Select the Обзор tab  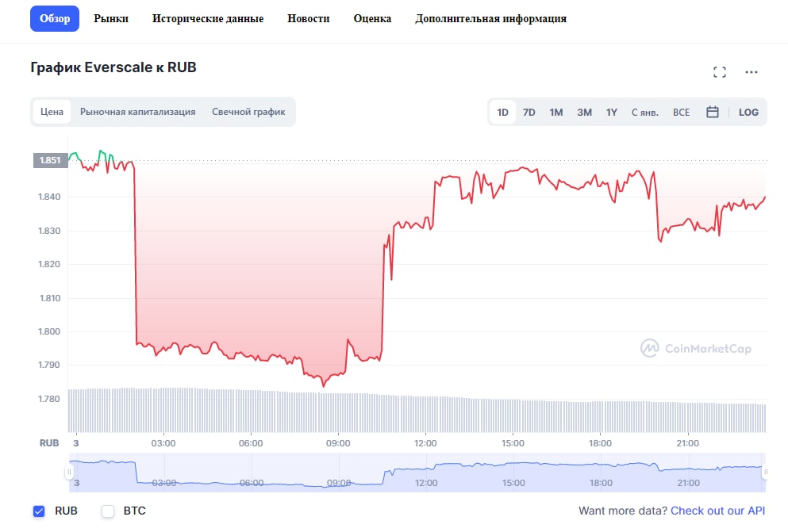tap(55, 18)
